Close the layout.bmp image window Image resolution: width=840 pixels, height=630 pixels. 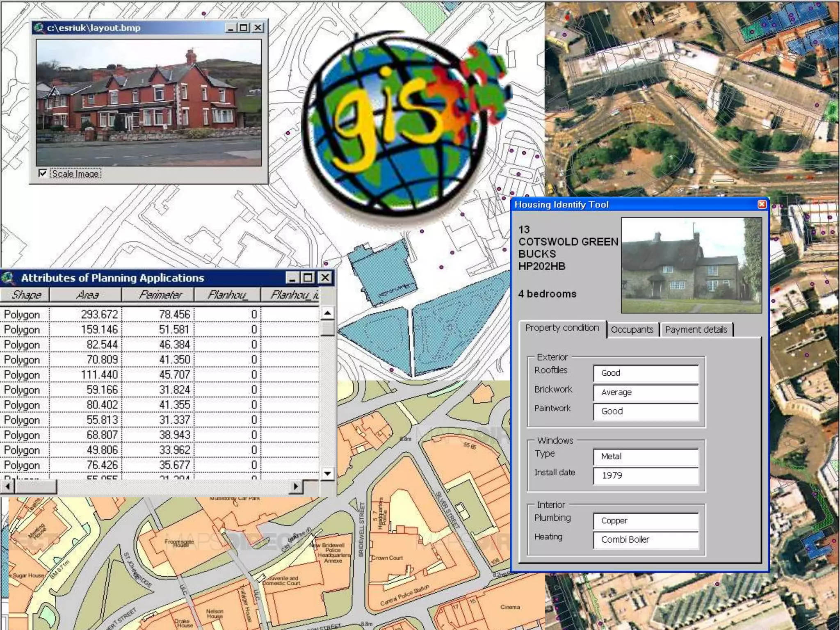click(258, 28)
